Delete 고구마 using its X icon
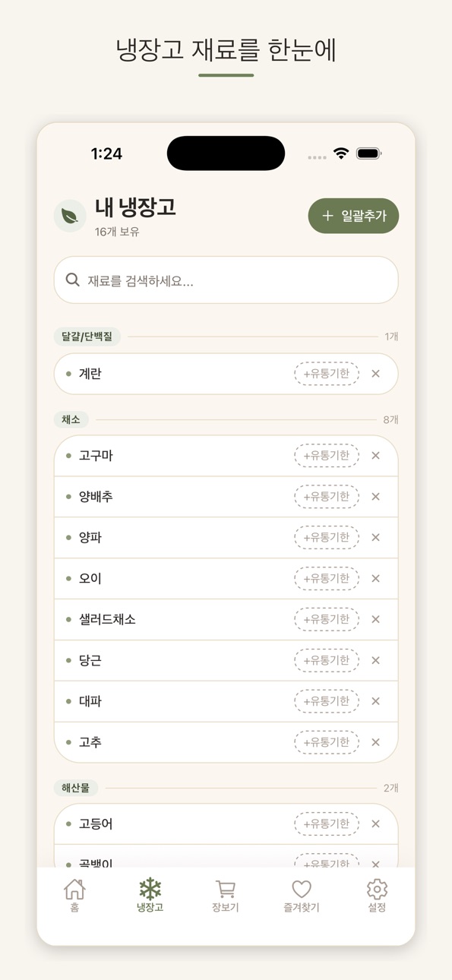The width and height of the screenshot is (452, 980). [375, 456]
